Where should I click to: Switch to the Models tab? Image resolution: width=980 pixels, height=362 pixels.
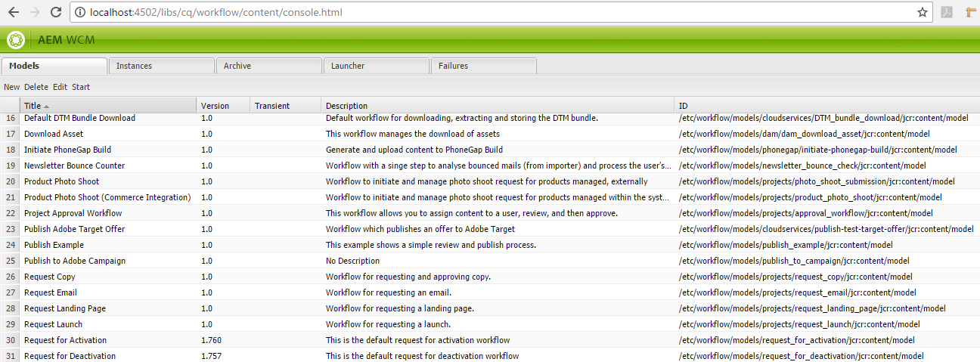(54, 66)
